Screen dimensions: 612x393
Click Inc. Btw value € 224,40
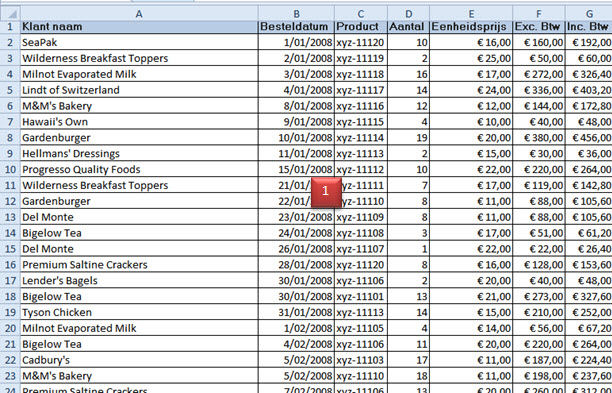589,360
